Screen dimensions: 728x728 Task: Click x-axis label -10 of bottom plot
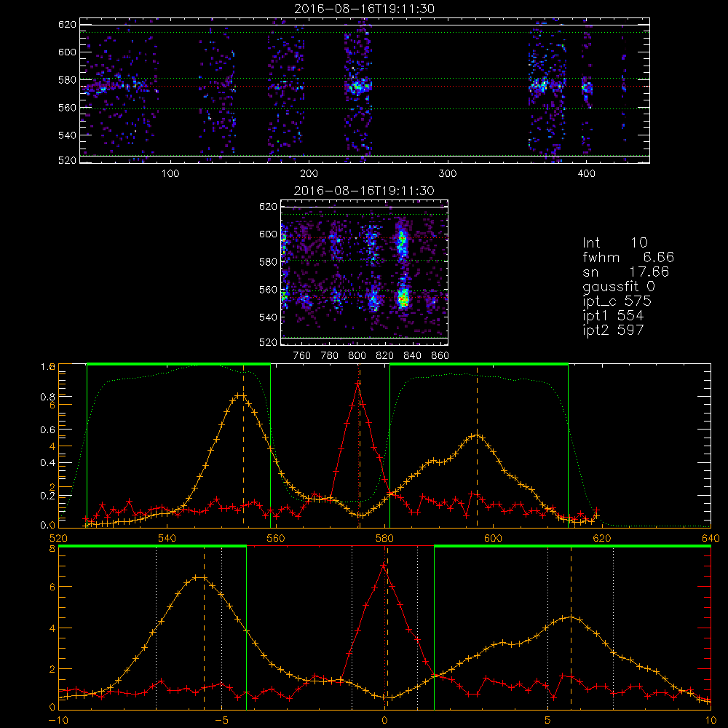tap(58, 721)
